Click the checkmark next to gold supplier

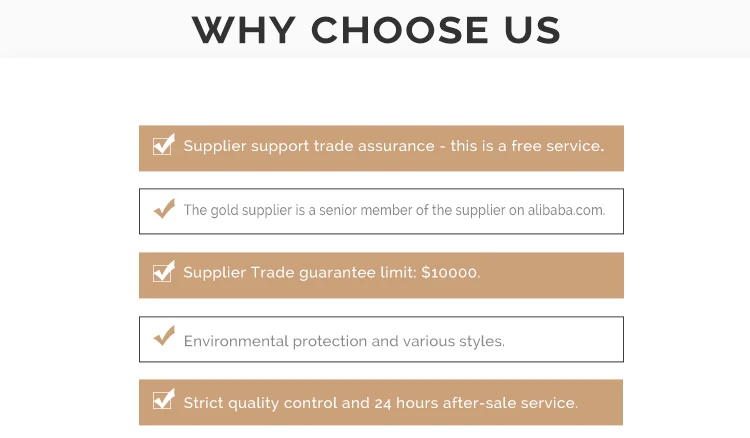(163, 210)
